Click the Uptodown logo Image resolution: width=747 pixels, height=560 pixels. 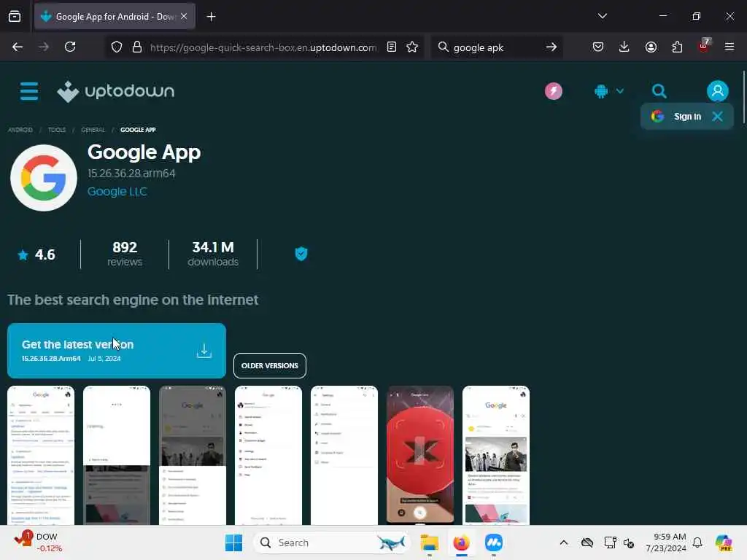(x=116, y=91)
